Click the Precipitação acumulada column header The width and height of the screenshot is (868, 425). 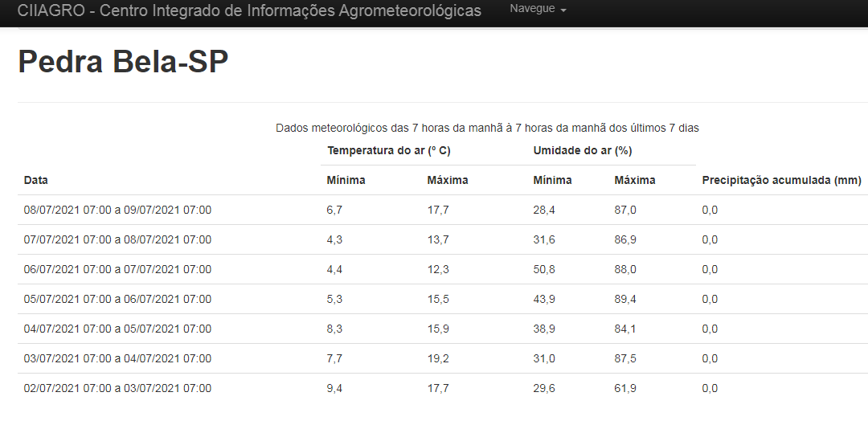point(781,181)
